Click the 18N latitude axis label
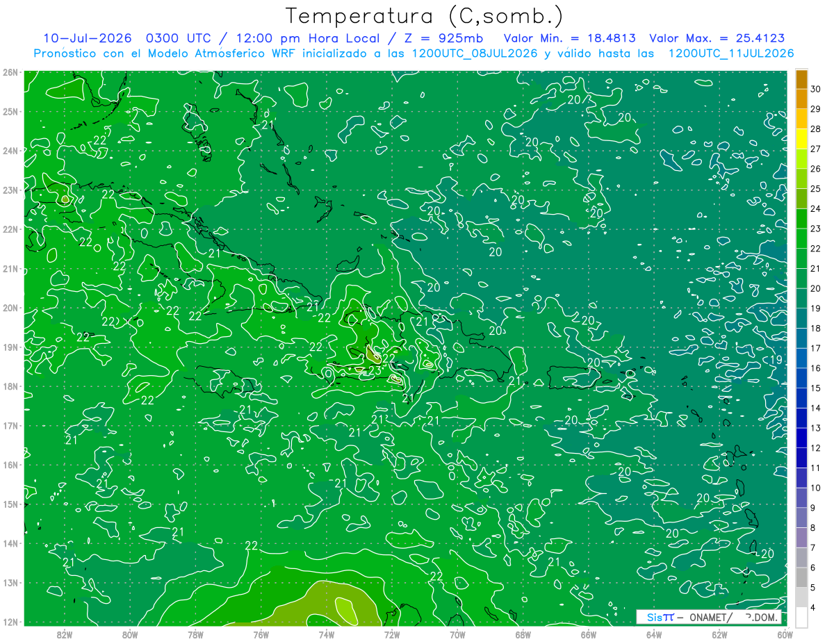 [10, 386]
